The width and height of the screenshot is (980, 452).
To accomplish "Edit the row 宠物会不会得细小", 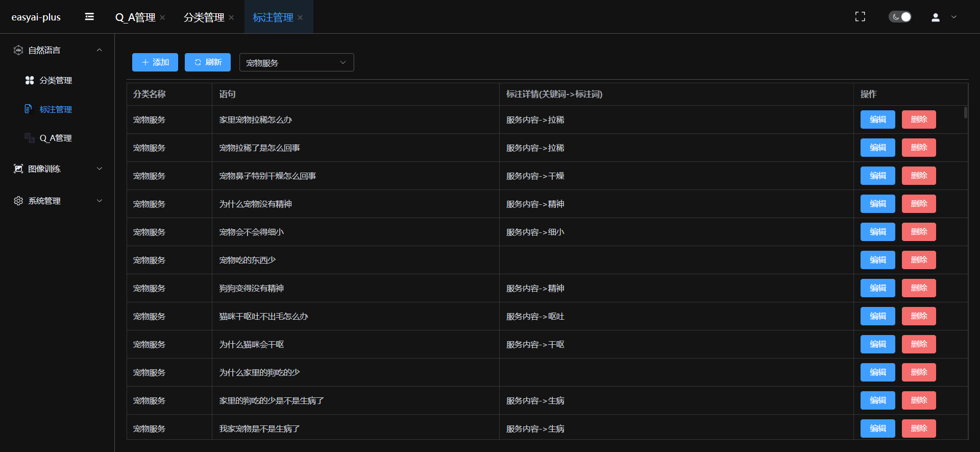I will (x=878, y=232).
